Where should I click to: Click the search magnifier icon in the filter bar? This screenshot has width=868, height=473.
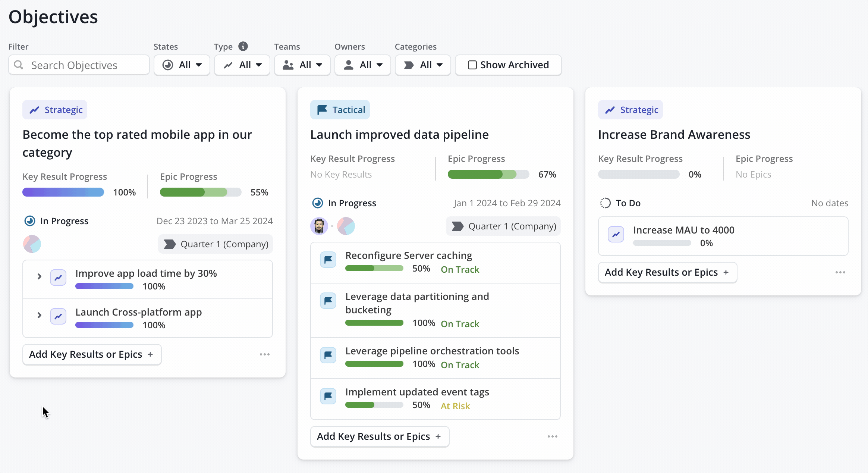click(19, 65)
